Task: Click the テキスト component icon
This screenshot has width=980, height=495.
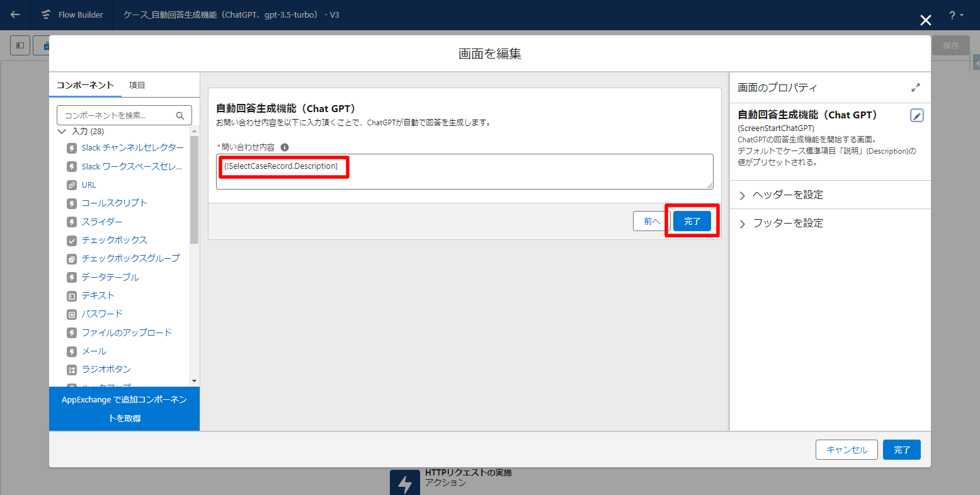Action: pos(72,296)
